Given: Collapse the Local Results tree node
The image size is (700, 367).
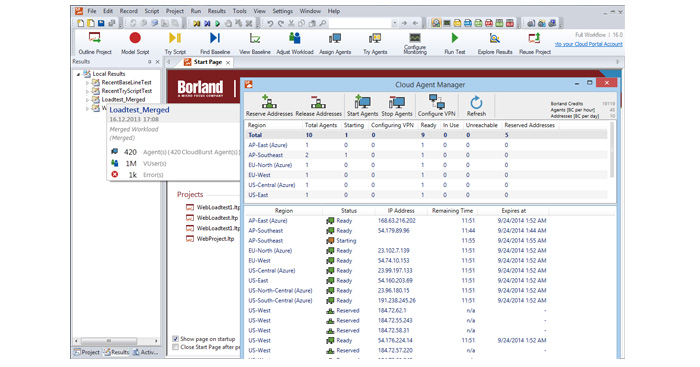Looking at the screenshot, I should 79,74.
